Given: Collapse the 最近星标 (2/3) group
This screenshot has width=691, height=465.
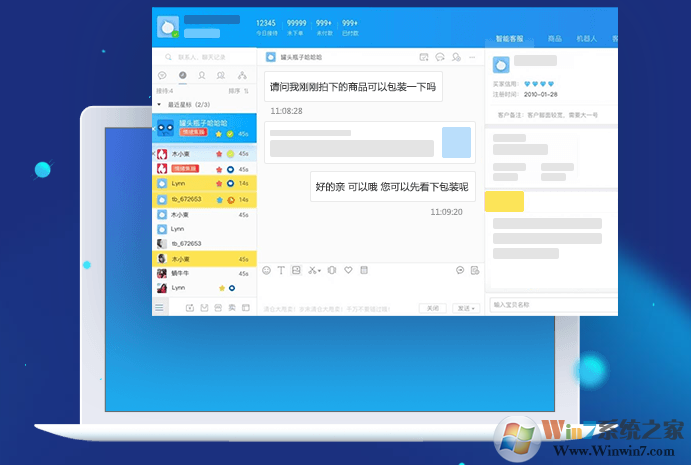Looking at the screenshot, I should [x=161, y=104].
